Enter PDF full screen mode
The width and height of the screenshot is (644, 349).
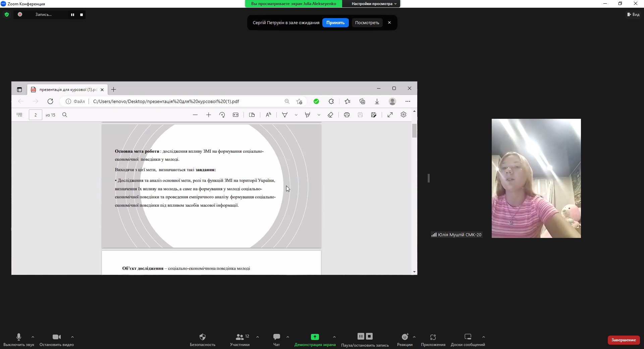tap(390, 115)
